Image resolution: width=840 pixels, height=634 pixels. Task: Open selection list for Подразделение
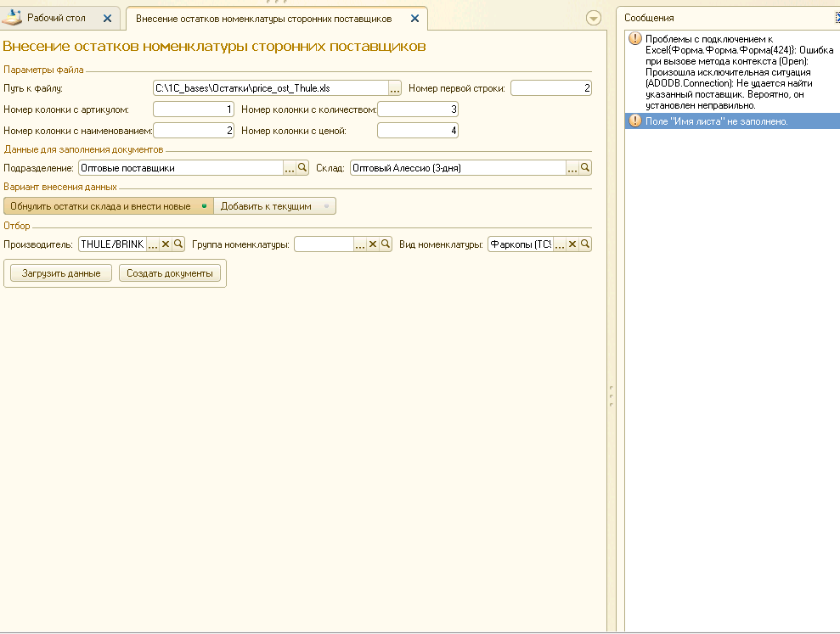[289, 168]
